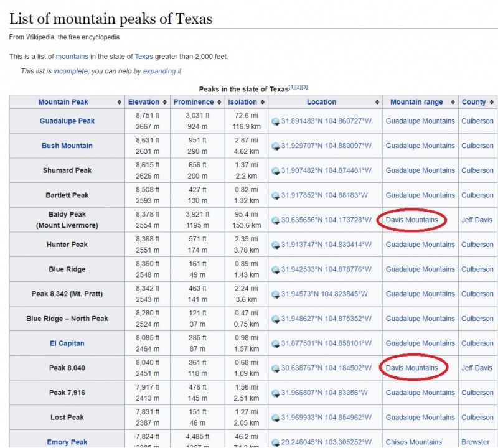Sort table using Location column sort arrows

tap(377, 102)
